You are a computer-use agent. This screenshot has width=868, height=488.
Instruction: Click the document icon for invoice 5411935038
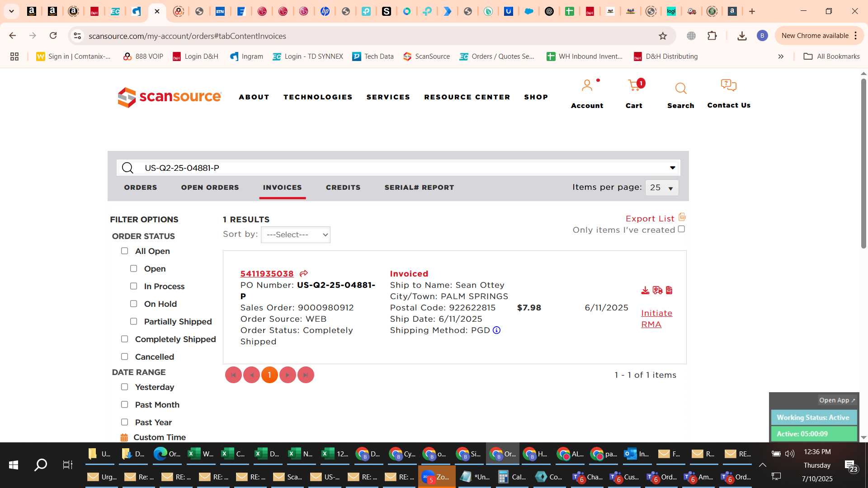[669, 291]
